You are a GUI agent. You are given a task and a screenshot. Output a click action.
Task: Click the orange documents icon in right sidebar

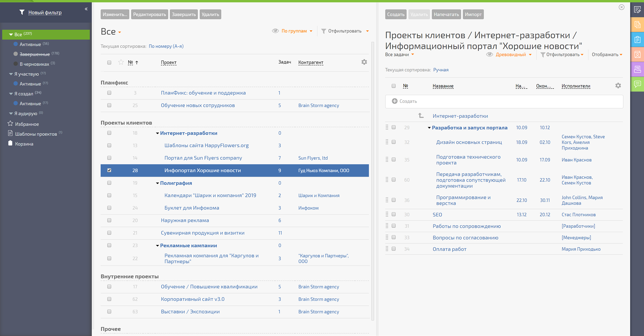(637, 25)
